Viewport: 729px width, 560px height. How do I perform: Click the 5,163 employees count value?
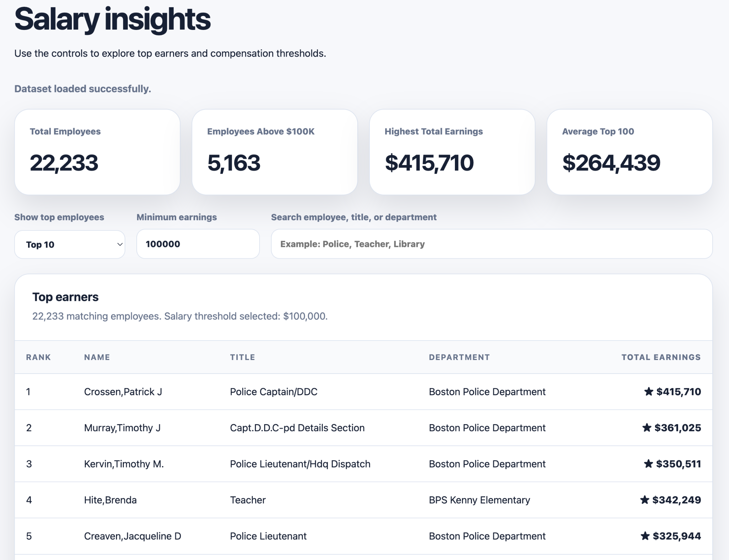[234, 163]
